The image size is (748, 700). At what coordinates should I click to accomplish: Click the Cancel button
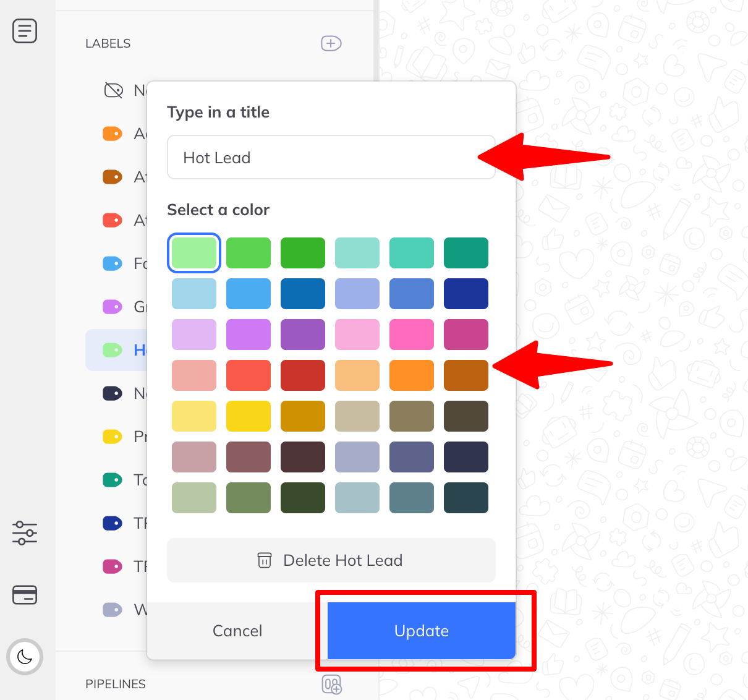(x=237, y=631)
